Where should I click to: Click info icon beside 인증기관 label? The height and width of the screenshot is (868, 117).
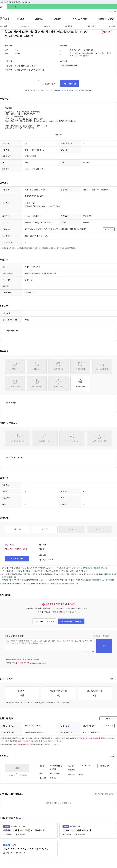[68, 726]
